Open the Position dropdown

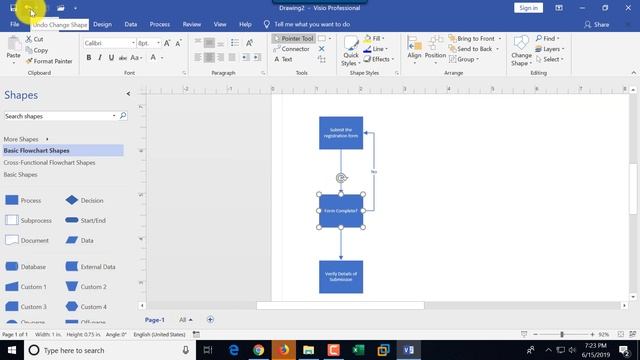pos(435,50)
